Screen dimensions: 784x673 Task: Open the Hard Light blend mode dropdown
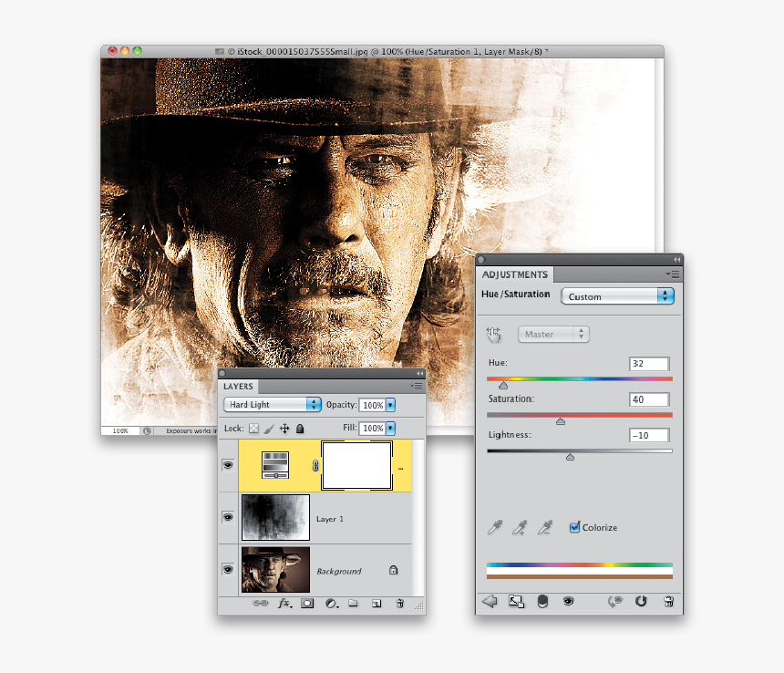[x=272, y=405]
